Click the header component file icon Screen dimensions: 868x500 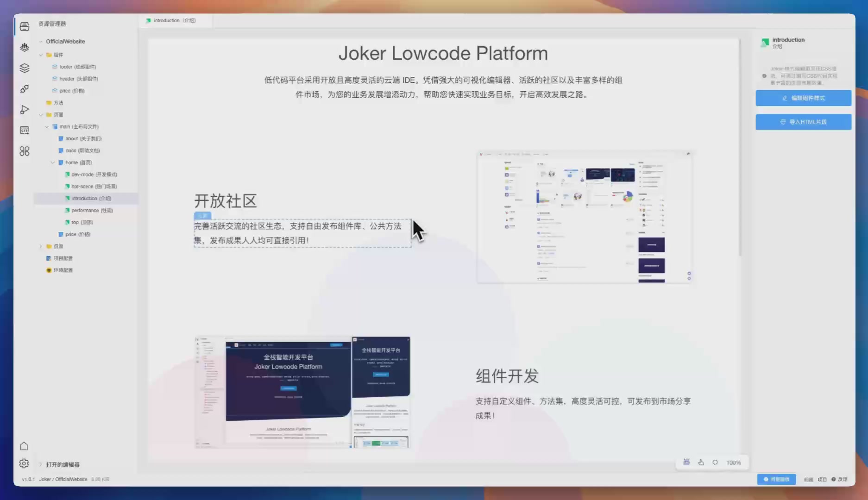click(55, 79)
